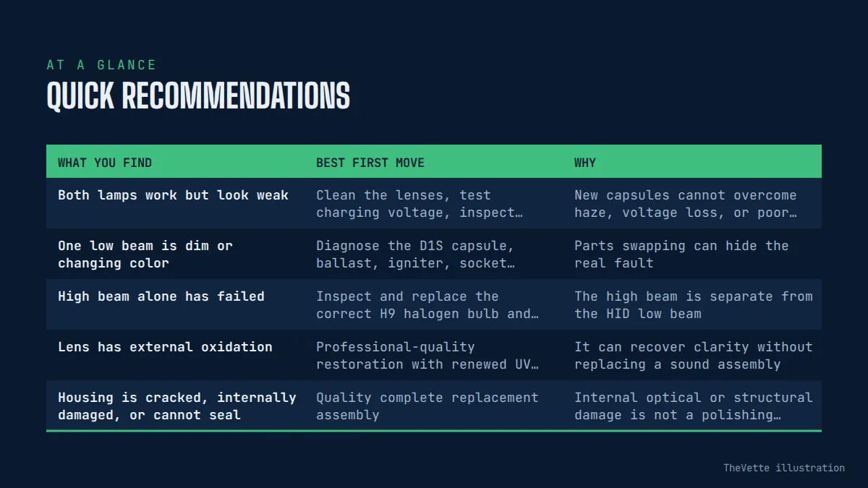
Task: Click the TheVette illustration credit
Action: tap(784, 468)
